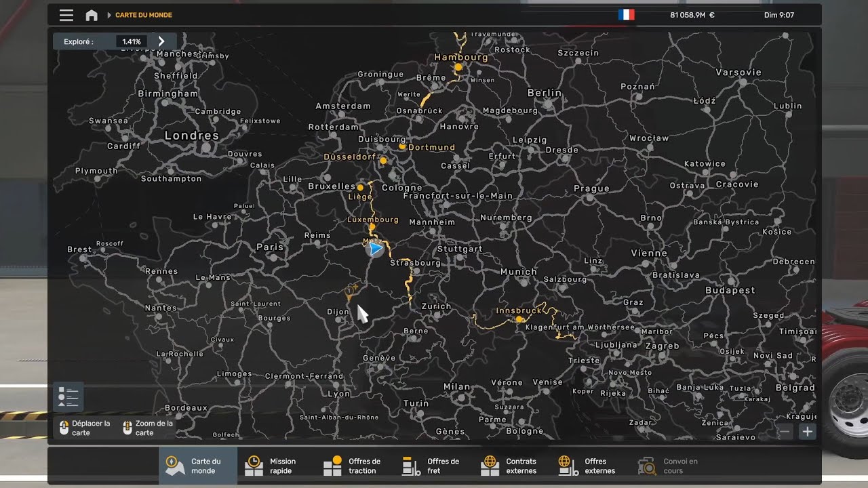Click the Francfort-sur-le-Main label
Screen dimensions: 868x488
[x=458, y=196]
